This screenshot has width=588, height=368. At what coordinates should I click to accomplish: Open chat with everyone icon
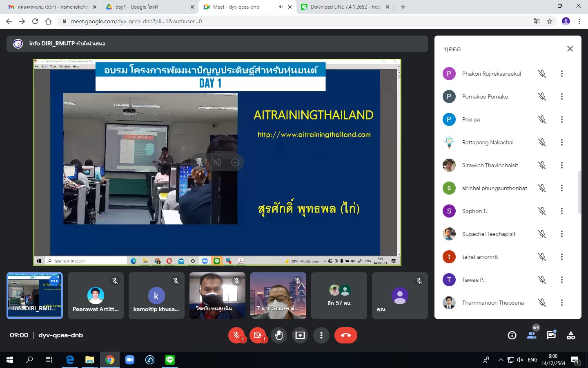tap(551, 335)
